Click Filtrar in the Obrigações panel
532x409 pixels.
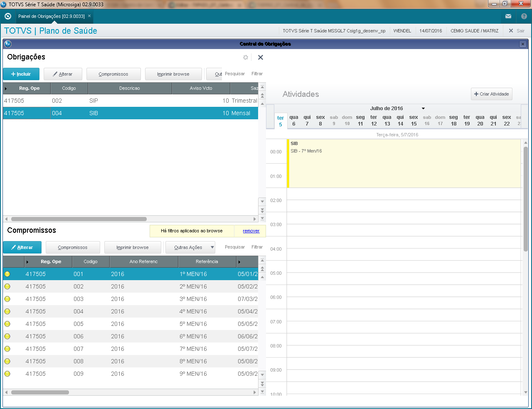[257, 74]
